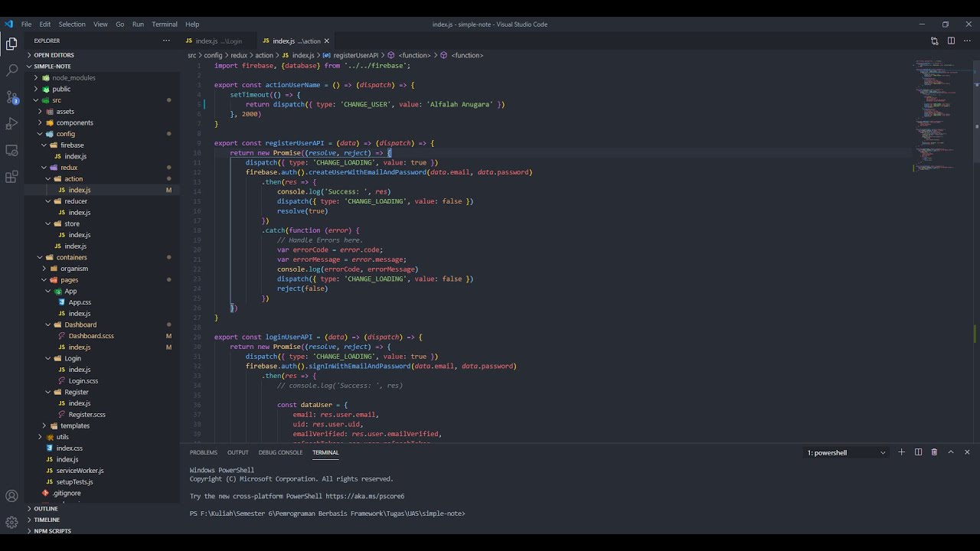
Task: Click registerUserAPI in breadcrumb
Action: click(x=355, y=55)
